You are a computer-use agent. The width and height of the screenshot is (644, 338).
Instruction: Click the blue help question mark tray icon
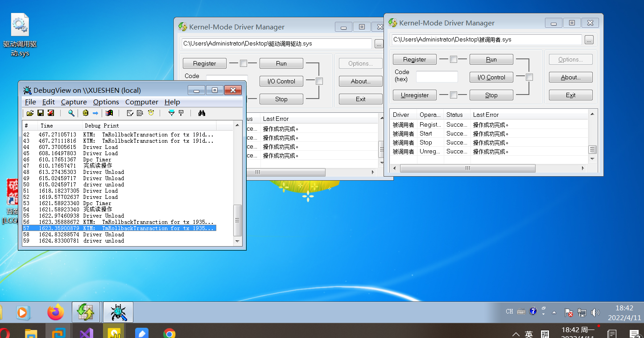tap(533, 311)
